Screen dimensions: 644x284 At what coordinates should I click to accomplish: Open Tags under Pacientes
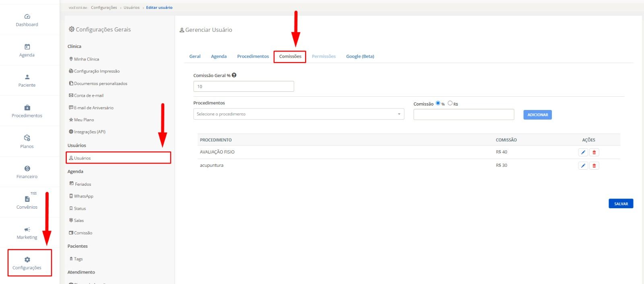tap(76, 259)
